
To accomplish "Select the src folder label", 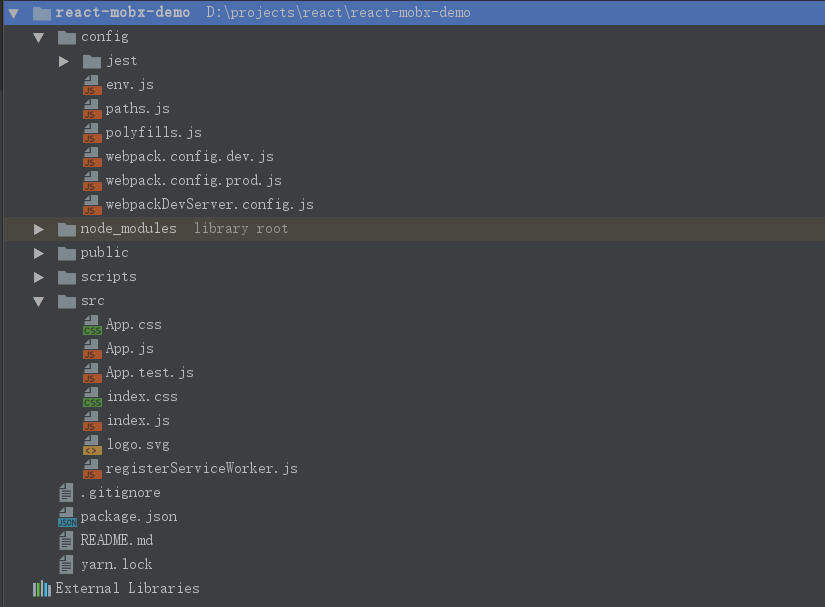I will click(x=93, y=301).
